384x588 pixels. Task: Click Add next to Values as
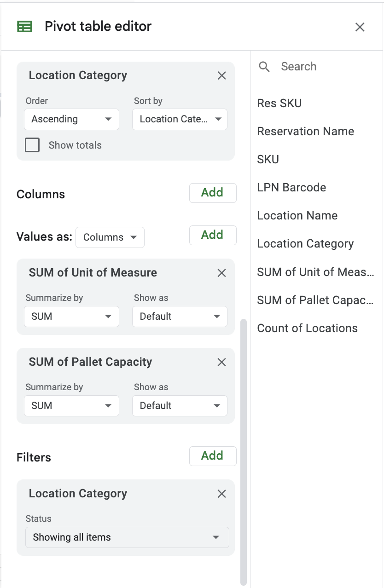[213, 235]
